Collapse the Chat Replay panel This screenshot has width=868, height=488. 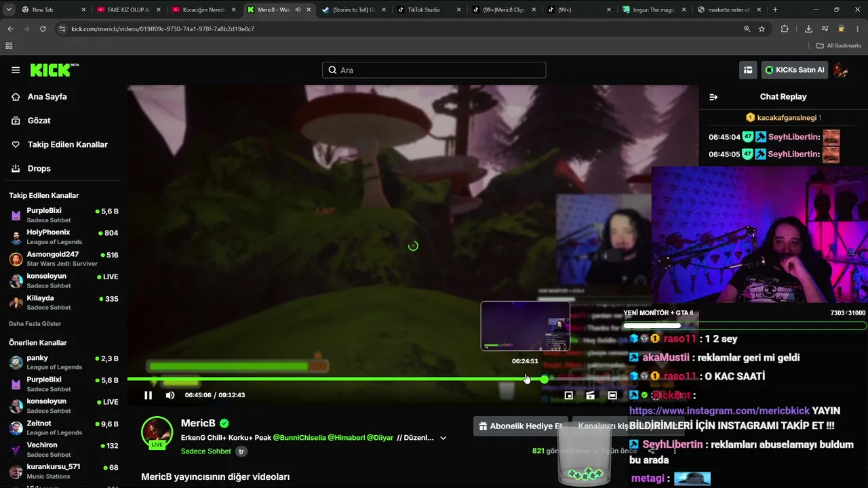tap(713, 97)
